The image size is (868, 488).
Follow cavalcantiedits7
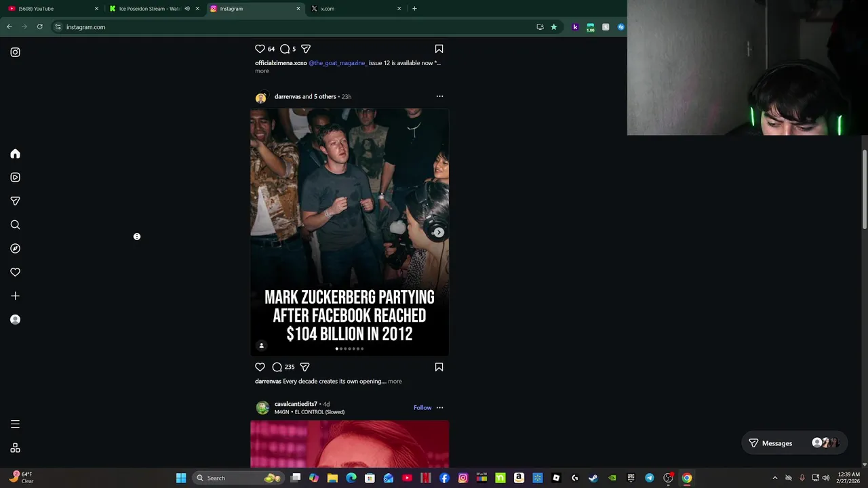[x=422, y=407]
